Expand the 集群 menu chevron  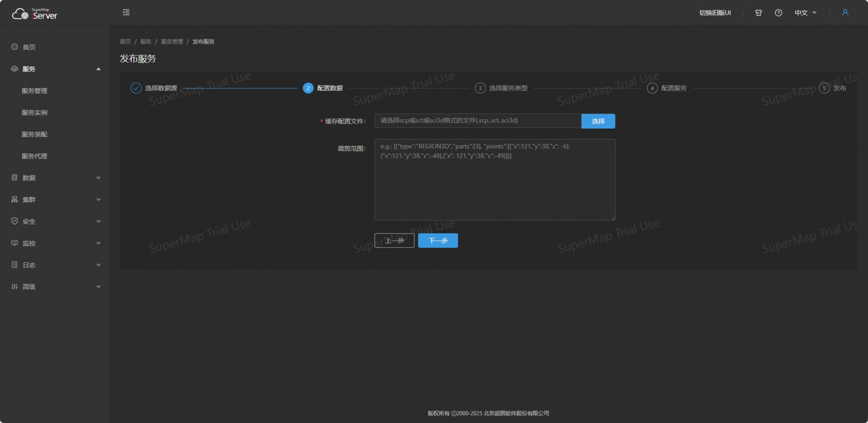98,200
